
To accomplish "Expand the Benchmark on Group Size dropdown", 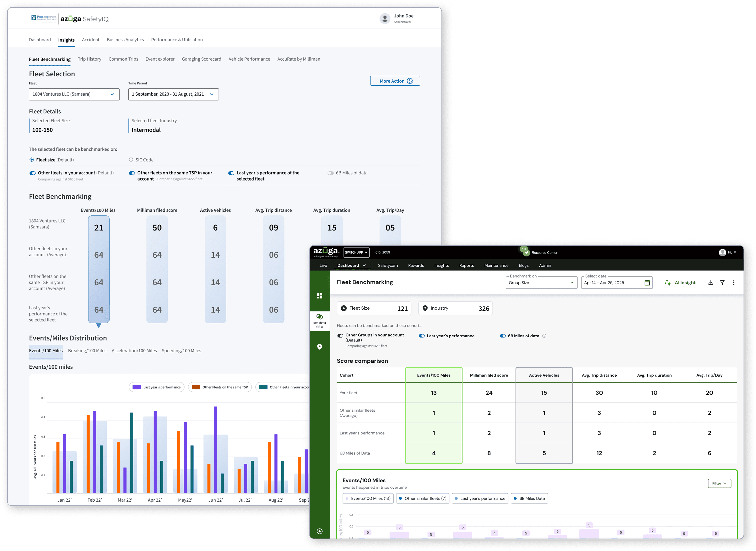I will click(541, 283).
